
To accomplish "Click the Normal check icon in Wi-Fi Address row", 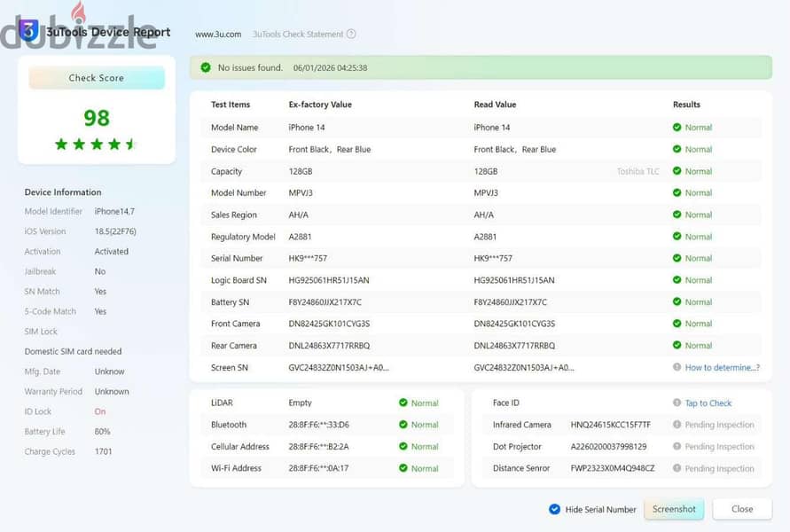I will click(x=403, y=468).
